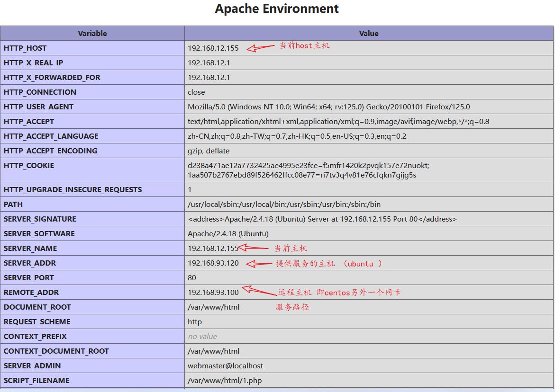Click the HTTP_ACCEPT variable name
555x392 pixels.
(x=29, y=121)
